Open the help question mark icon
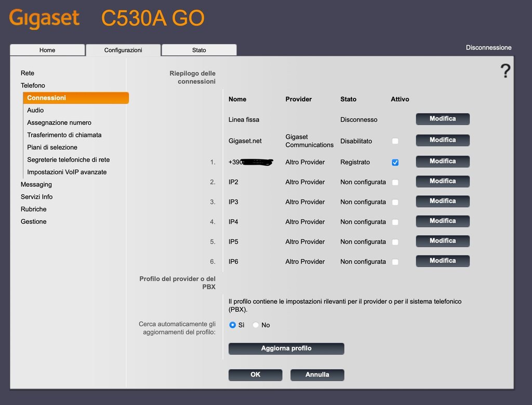The image size is (532, 405). click(505, 71)
